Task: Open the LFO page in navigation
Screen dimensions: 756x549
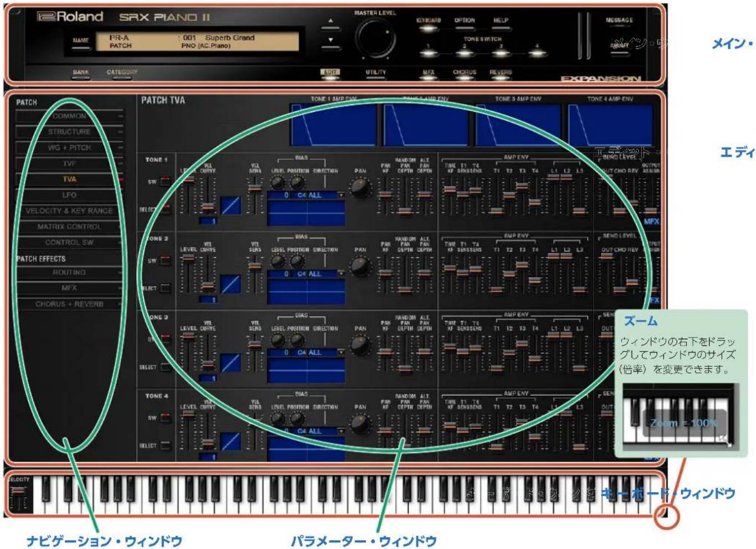Action: pyautogui.click(x=69, y=195)
